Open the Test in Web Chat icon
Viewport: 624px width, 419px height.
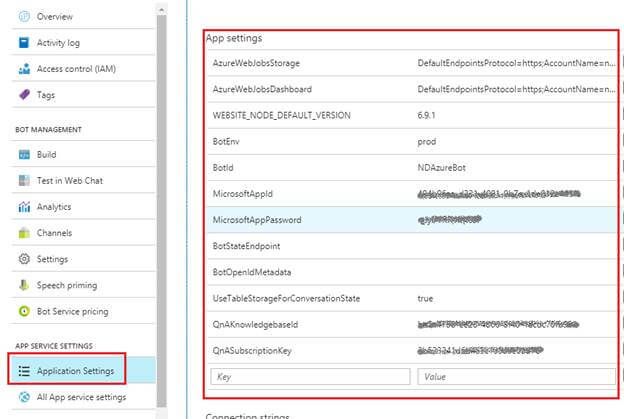pos(24,181)
